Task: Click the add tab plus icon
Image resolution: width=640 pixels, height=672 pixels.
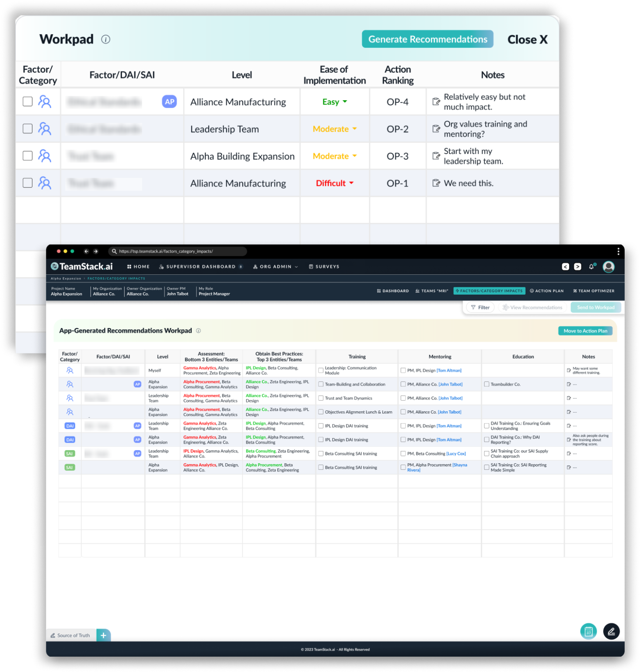Action: click(103, 635)
